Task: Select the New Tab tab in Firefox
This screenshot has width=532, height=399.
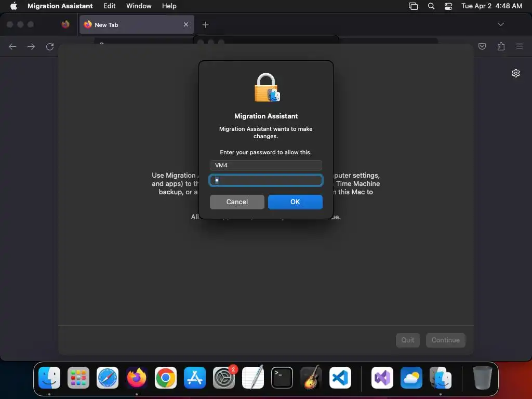Action: [137, 24]
